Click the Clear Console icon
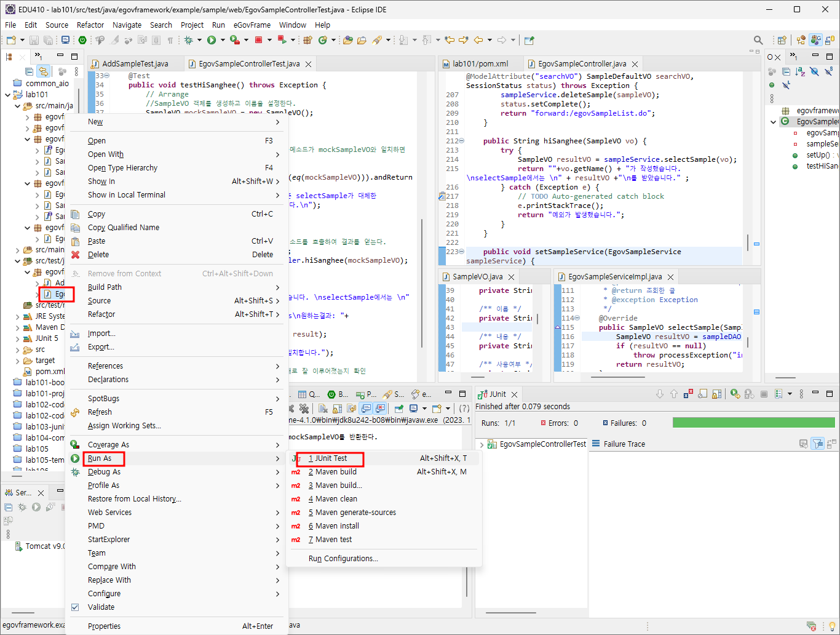The height and width of the screenshot is (635, 840). (323, 409)
